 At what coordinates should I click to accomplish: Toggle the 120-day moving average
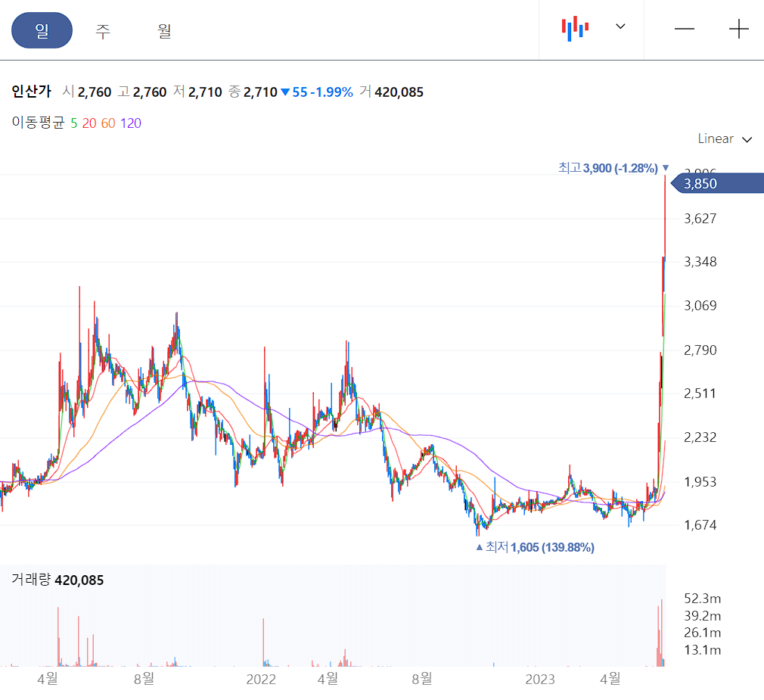tap(131, 123)
